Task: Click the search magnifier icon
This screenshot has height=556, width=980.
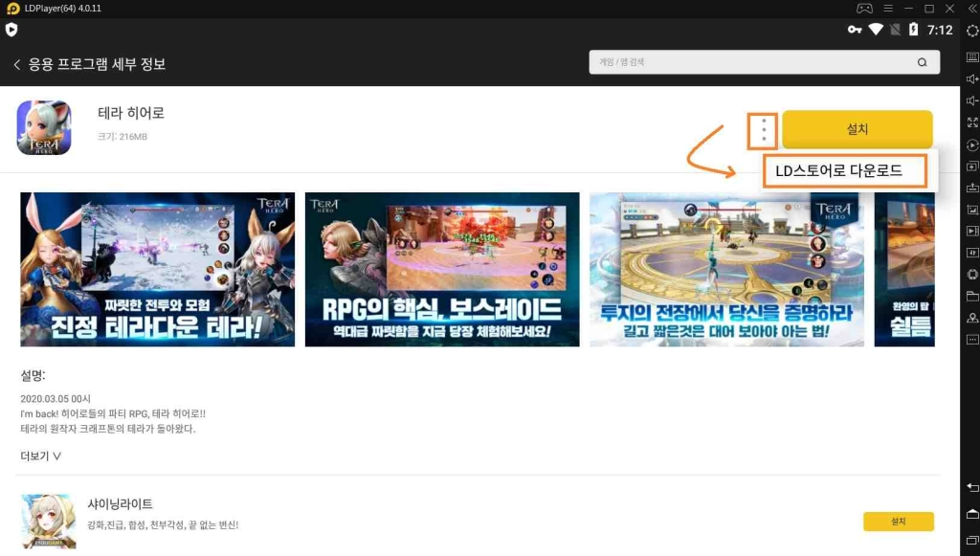Action: point(922,62)
